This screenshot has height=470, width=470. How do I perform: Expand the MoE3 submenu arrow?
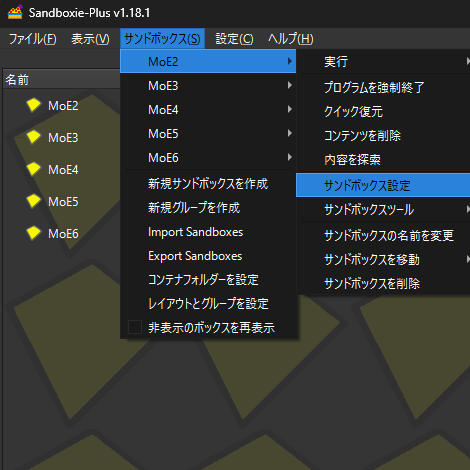290,85
